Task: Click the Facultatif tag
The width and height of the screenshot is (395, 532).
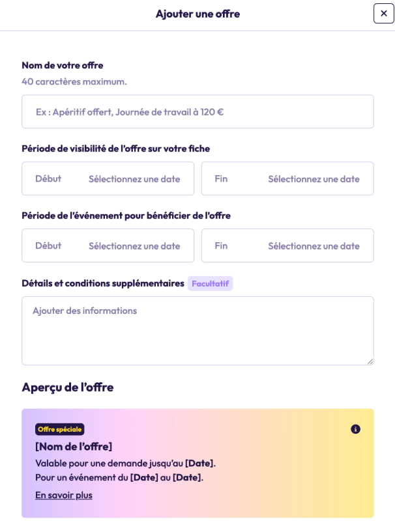Action: pos(210,283)
